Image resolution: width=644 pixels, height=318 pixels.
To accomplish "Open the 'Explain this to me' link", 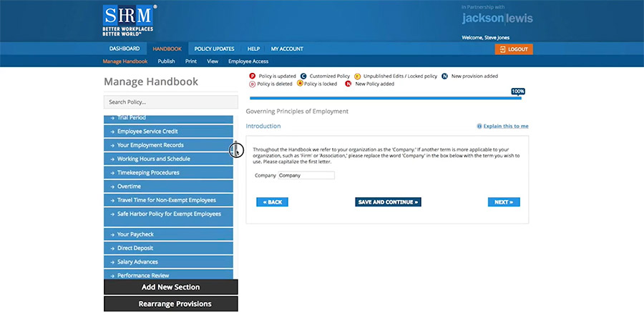I will (x=503, y=126).
